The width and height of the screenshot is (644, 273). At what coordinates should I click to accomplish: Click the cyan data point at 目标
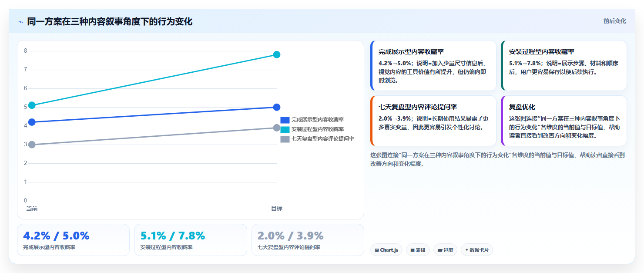(x=277, y=54)
